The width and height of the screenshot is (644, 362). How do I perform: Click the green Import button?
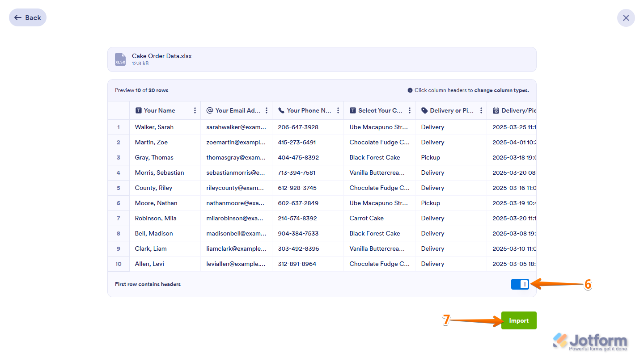point(519,320)
